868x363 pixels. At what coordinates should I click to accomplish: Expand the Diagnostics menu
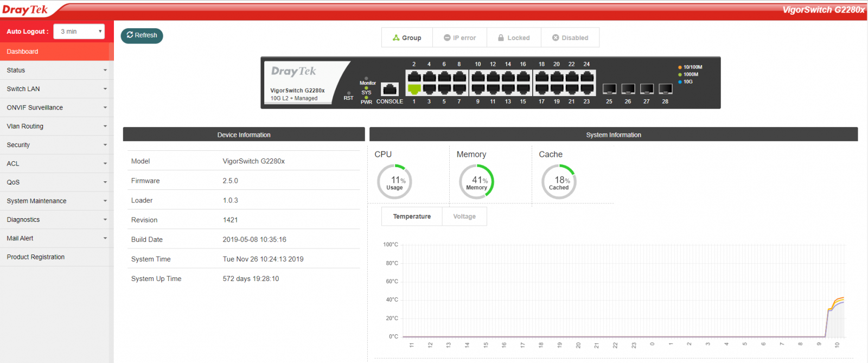tap(57, 220)
